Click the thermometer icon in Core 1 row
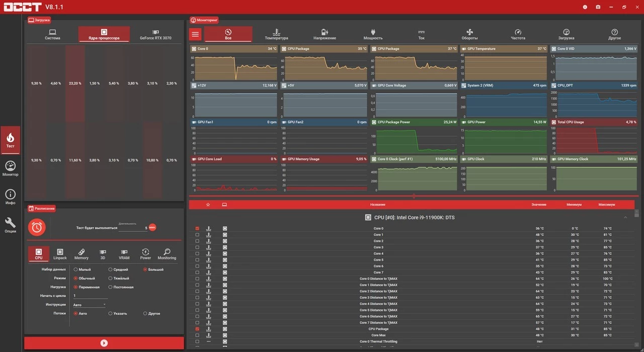Image resolution: width=644 pixels, height=352 pixels. 209,235
